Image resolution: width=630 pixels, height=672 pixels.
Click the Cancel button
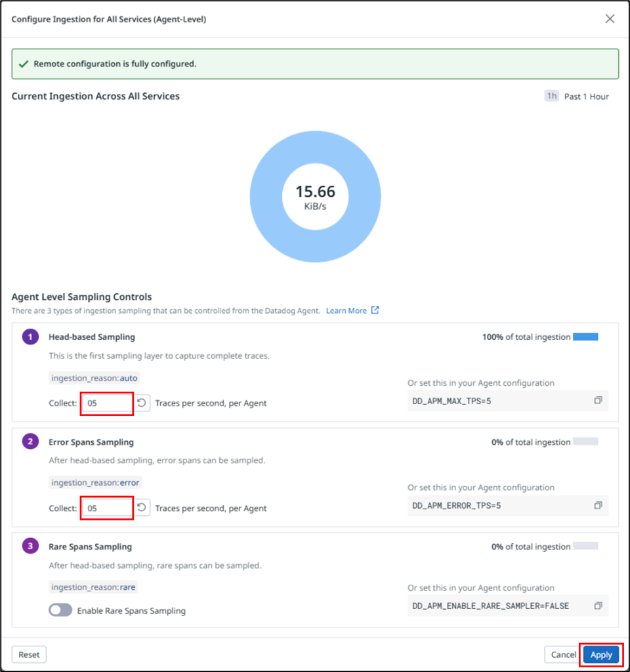[x=563, y=654]
